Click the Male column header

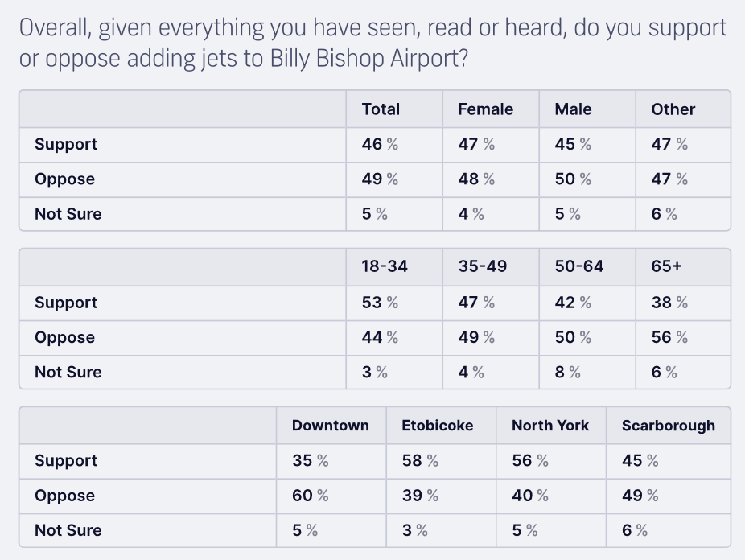(573, 109)
